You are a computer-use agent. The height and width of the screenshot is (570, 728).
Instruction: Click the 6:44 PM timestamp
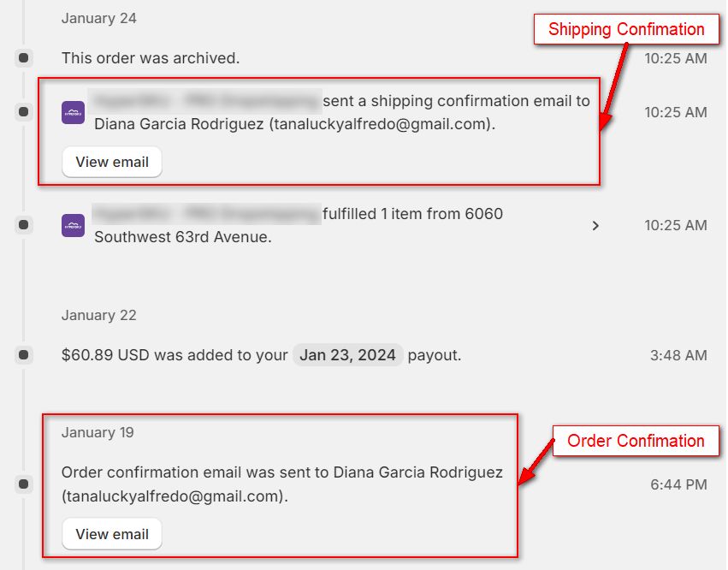678,484
